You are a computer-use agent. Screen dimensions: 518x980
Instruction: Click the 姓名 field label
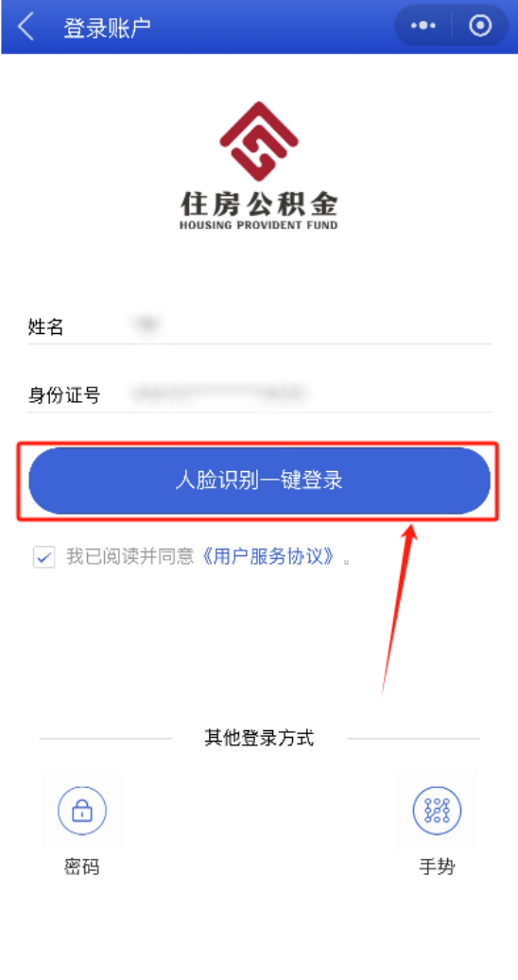click(x=45, y=326)
